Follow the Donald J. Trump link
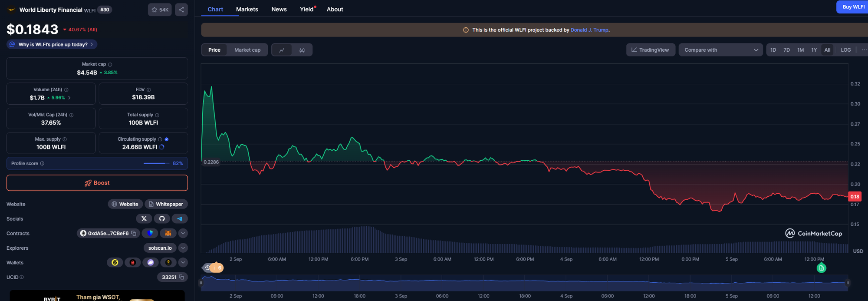The image size is (868, 301). point(589,30)
